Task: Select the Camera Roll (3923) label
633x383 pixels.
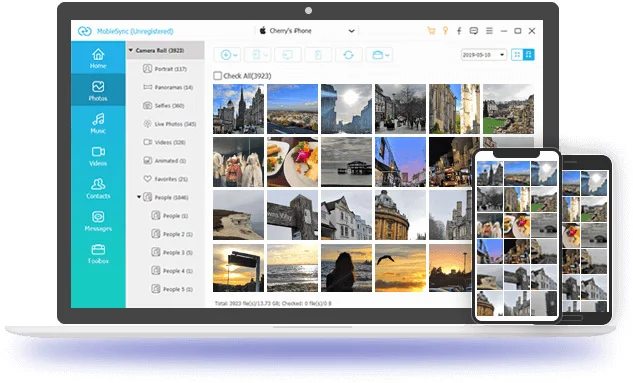Action: [x=160, y=50]
